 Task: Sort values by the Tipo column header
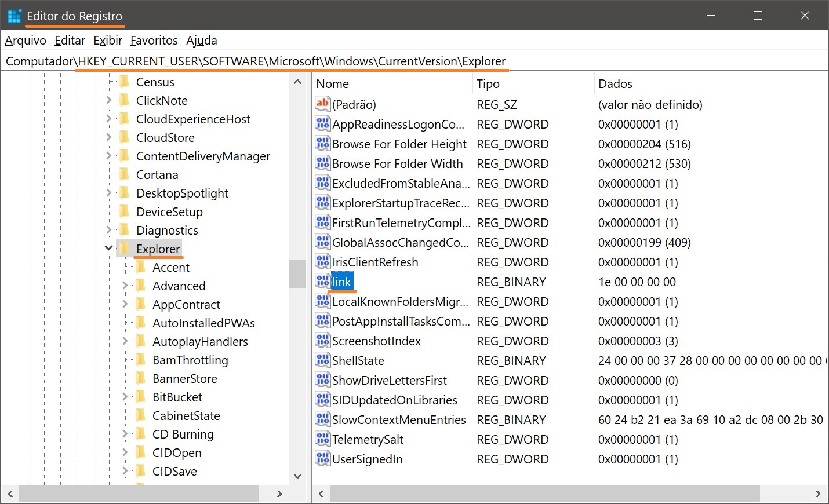coord(533,84)
